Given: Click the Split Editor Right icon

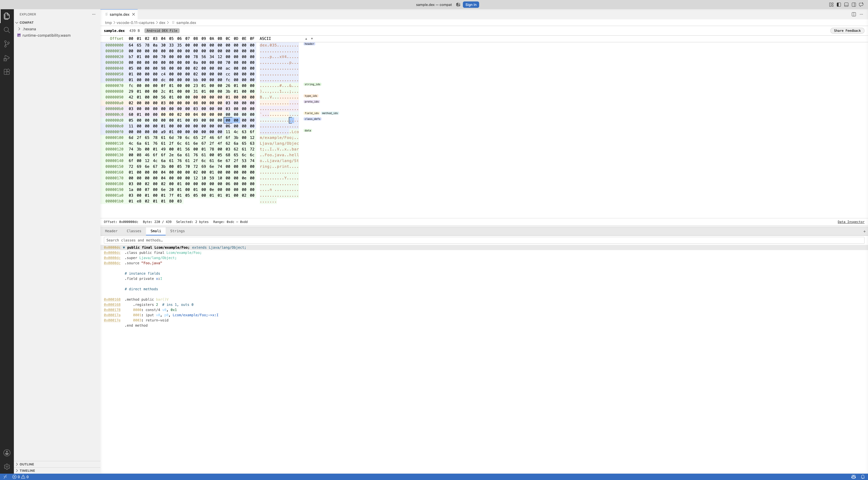Looking at the screenshot, I should (854, 14).
